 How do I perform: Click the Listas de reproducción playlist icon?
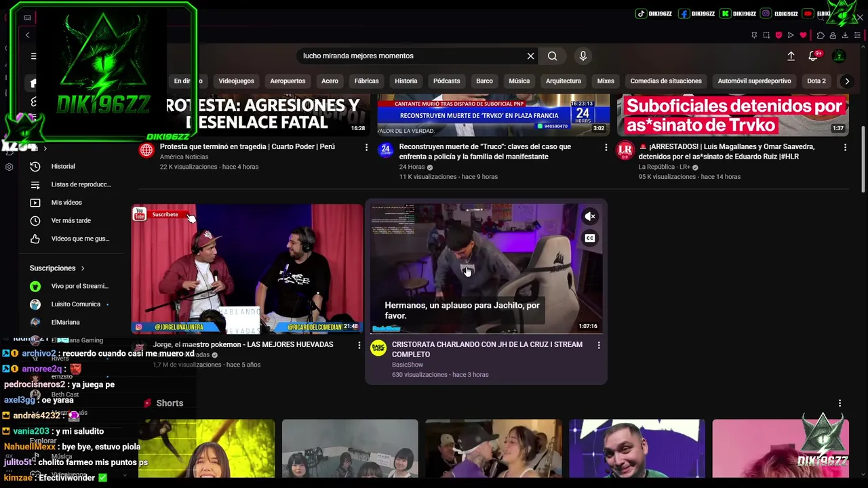pyautogui.click(x=35, y=184)
